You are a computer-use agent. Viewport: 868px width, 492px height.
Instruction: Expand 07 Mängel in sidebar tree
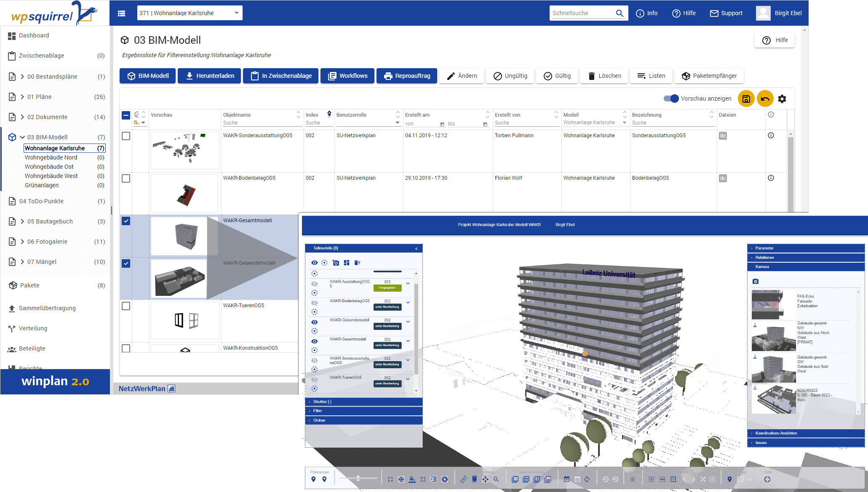pyautogui.click(x=22, y=262)
